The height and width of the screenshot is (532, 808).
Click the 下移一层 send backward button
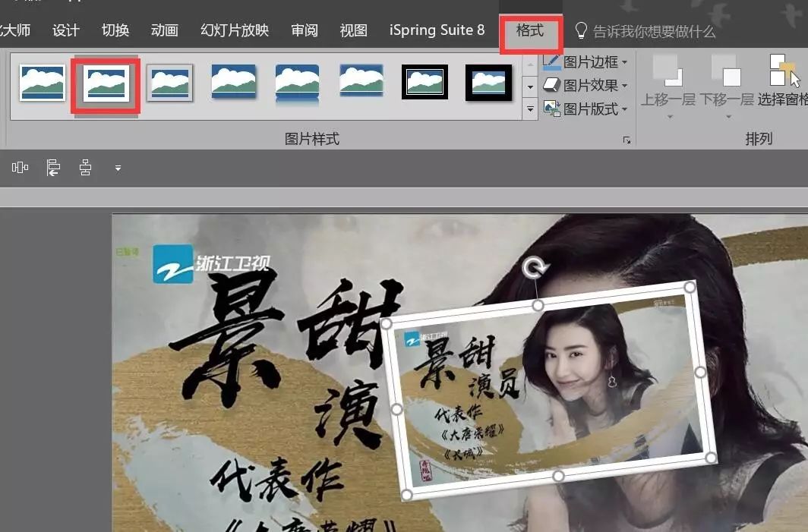[x=727, y=80]
